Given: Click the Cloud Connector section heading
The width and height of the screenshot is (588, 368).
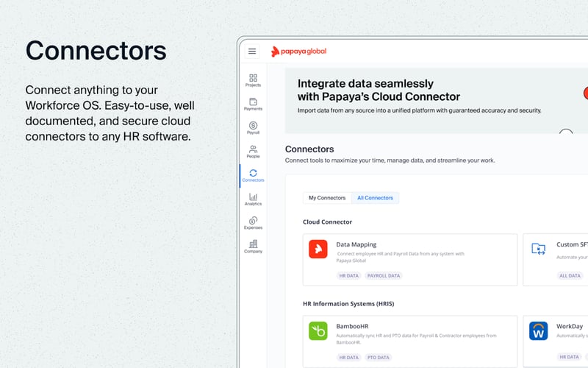Looking at the screenshot, I should pos(327,222).
